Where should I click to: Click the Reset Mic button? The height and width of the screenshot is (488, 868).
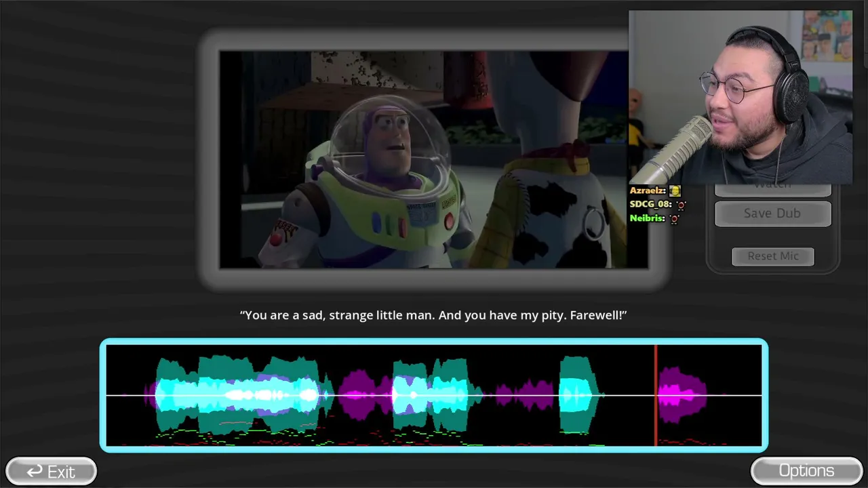(772, 256)
